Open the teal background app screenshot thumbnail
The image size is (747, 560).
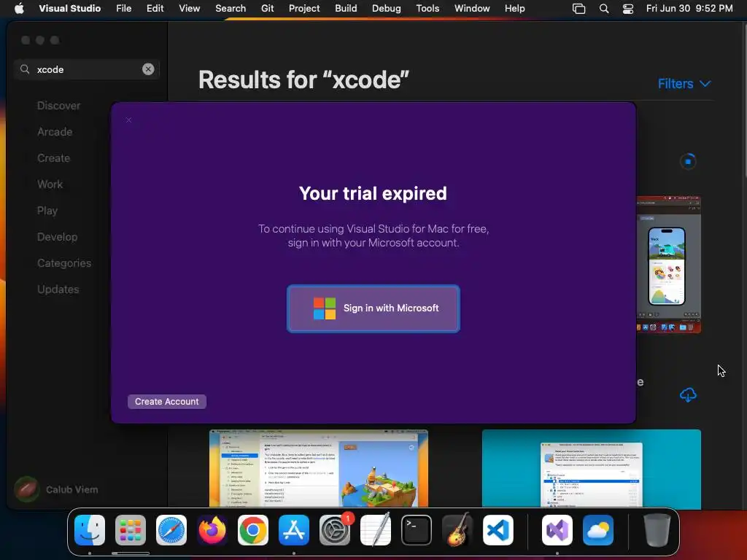[x=591, y=469]
